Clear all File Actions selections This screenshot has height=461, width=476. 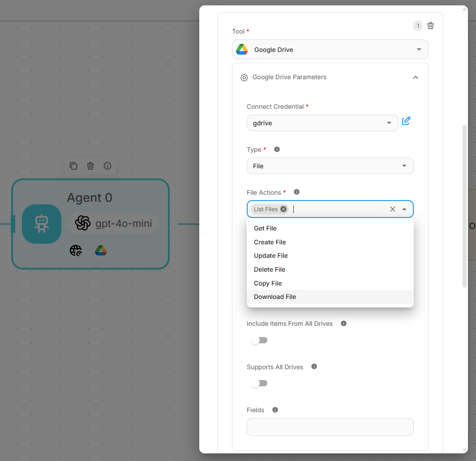coord(393,209)
